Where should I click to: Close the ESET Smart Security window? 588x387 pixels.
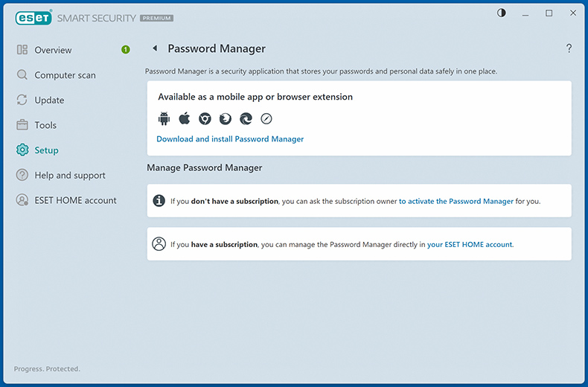pyautogui.click(x=573, y=13)
